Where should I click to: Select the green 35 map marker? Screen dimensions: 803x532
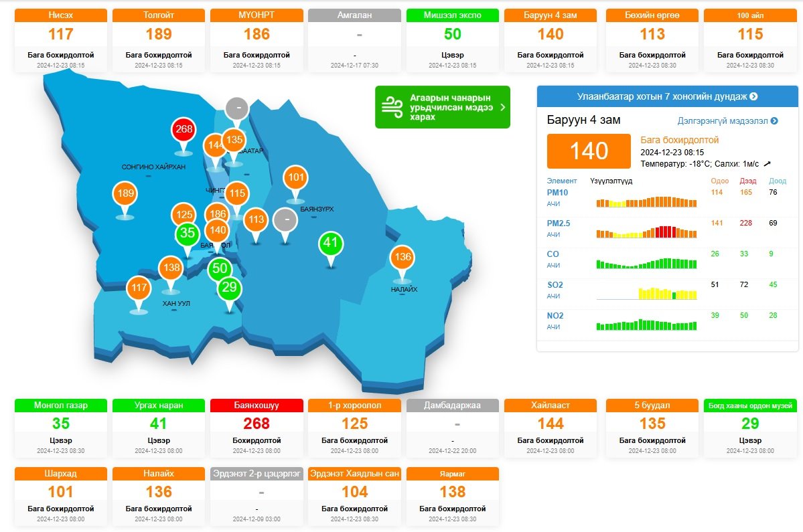point(188,234)
